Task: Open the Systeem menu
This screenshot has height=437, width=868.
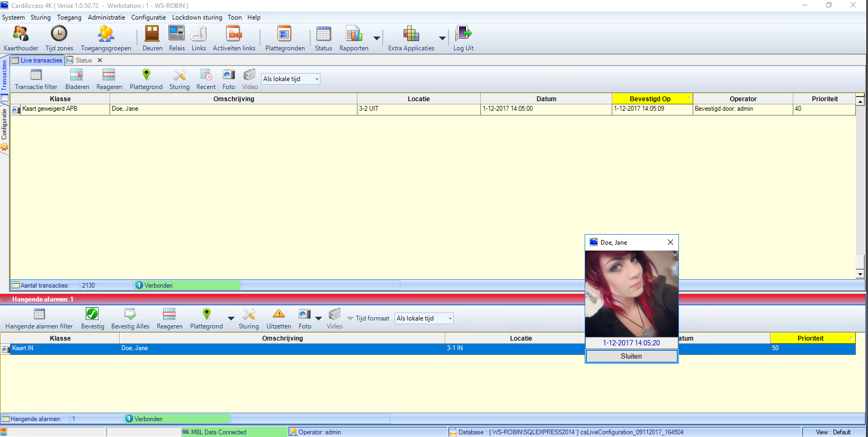Action: click(x=13, y=17)
